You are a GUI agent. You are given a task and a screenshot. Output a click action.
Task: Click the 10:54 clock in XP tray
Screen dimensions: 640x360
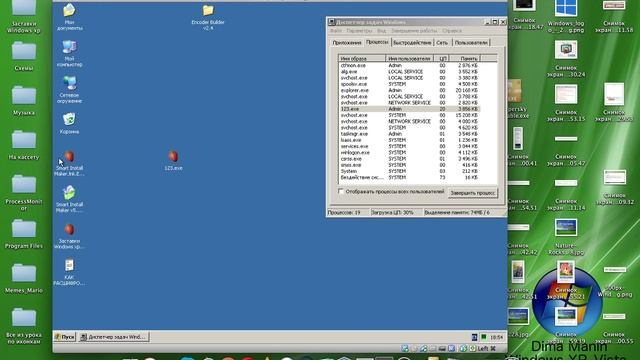pos(497,337)
